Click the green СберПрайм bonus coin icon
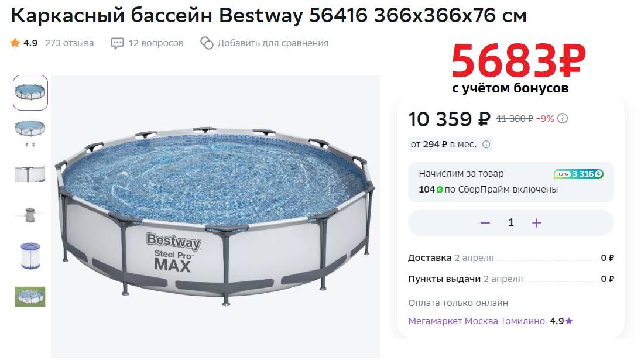The height and width of the screenshot is (364, 641). [x=440, y=190]
